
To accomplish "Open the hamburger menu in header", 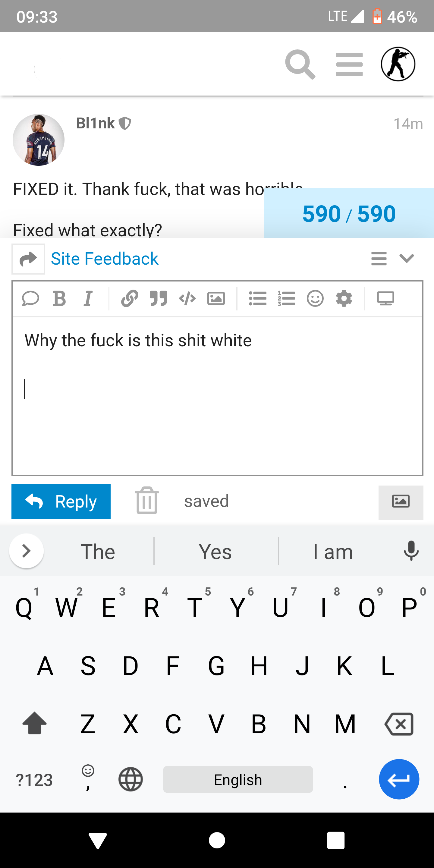I will tap(349, 64).
